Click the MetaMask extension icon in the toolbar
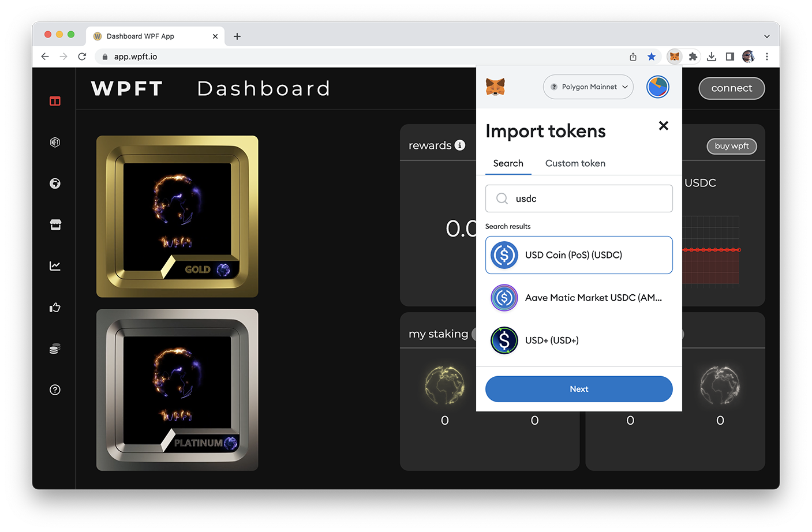 674,56
